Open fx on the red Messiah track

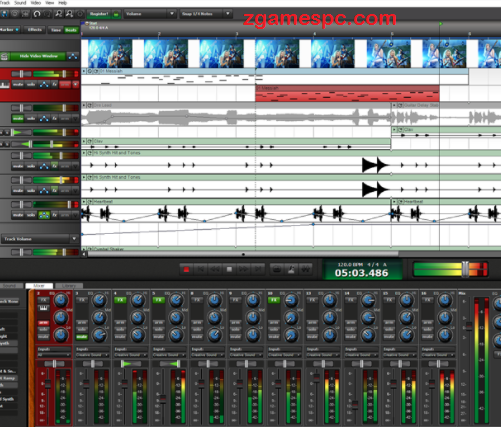click(54, 85)
